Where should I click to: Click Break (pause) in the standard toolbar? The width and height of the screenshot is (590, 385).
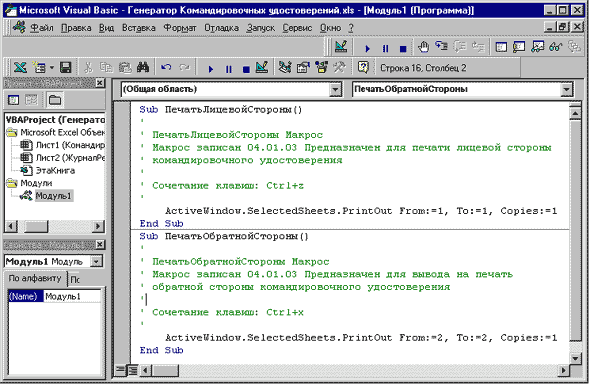[229, 69]
